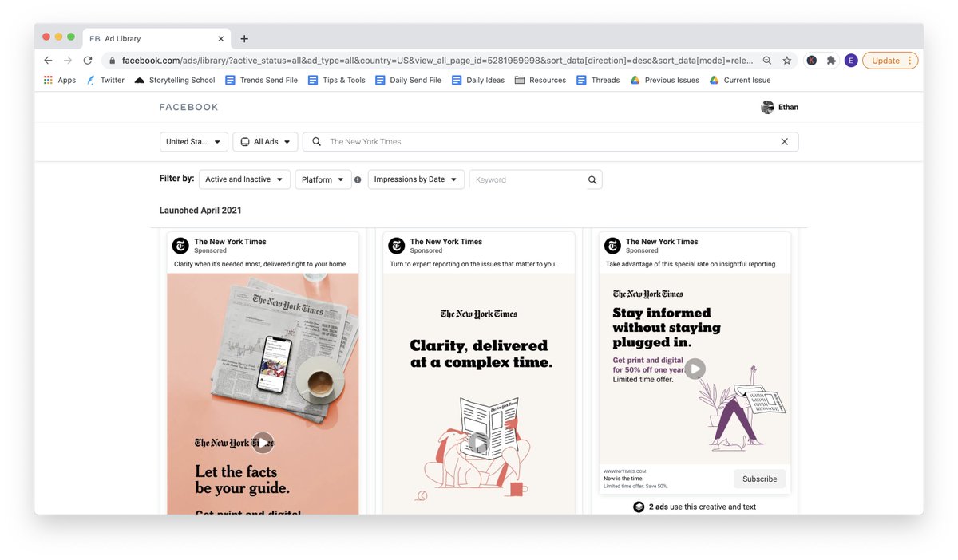Click 'Clarity when it's needed most' ad text
The width and height of the screenshot is (958, 560).
click(x=260, y=264)
